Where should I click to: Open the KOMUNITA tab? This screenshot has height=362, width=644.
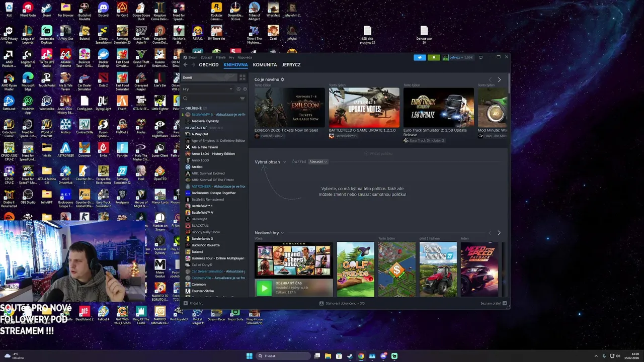[x=265, y=65]
